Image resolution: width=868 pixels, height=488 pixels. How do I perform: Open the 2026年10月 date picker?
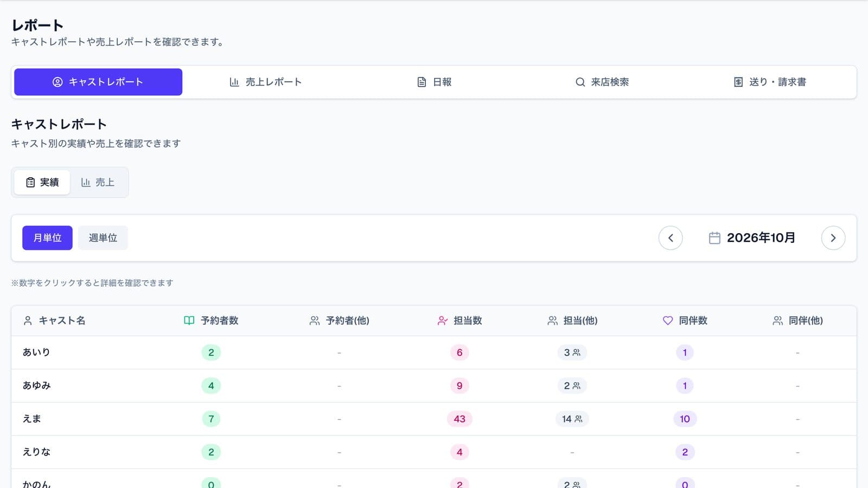tap(752, 238)
